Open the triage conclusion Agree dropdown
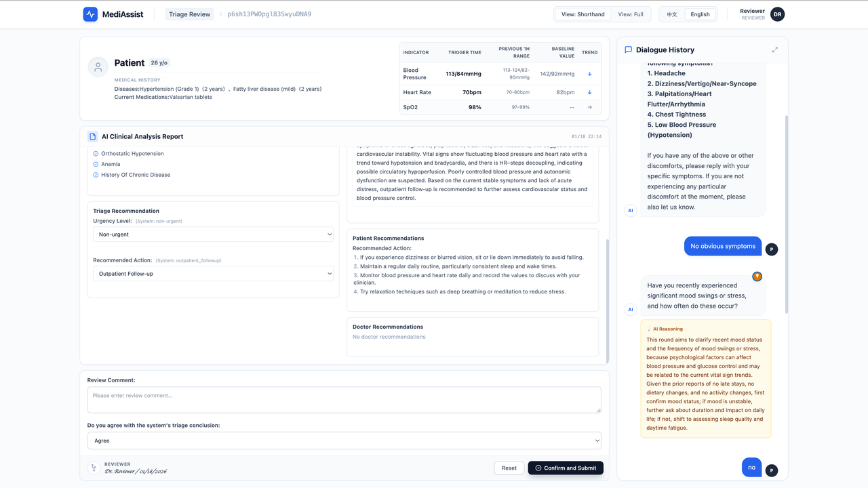This screenshot has width=868, height=488. [x=344, y=440]
